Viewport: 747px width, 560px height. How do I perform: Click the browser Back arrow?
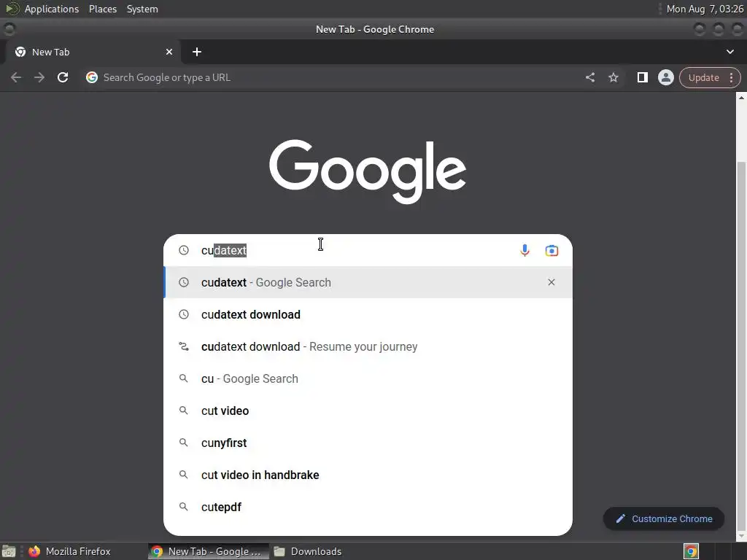coord(16,77)
